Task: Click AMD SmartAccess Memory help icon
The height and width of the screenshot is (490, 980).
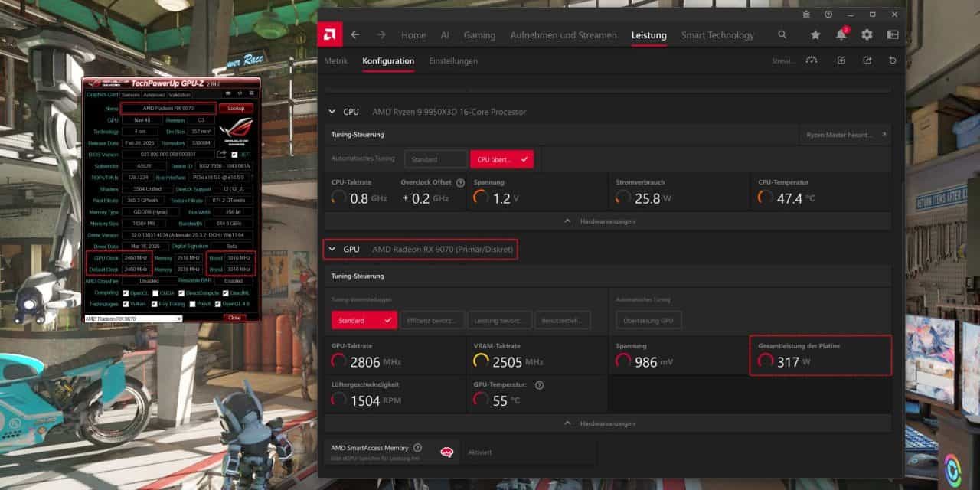Action: 417,448
